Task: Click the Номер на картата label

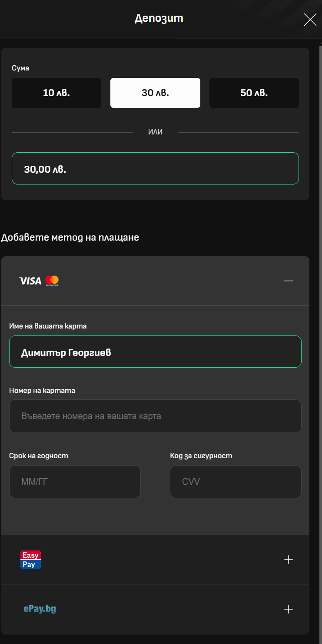Action: [x=42, y=390]
